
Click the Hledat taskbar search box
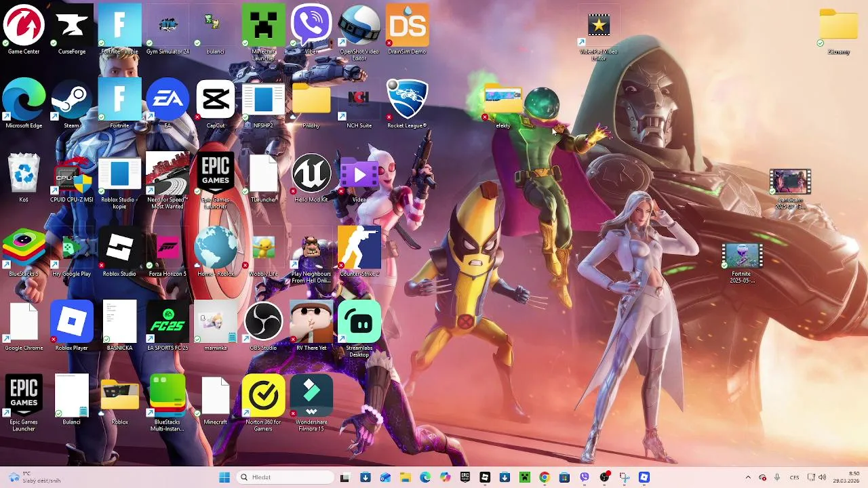[286, 477]
